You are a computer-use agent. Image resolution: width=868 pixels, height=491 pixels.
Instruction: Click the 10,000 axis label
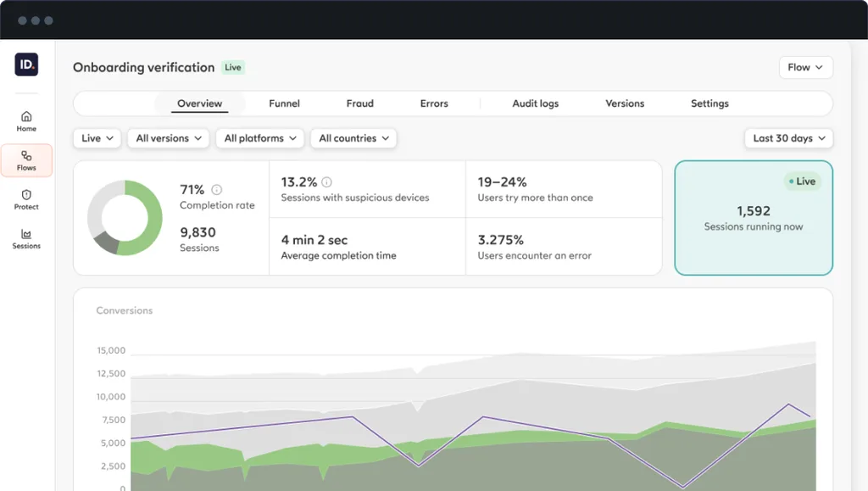tap(111, 397)
